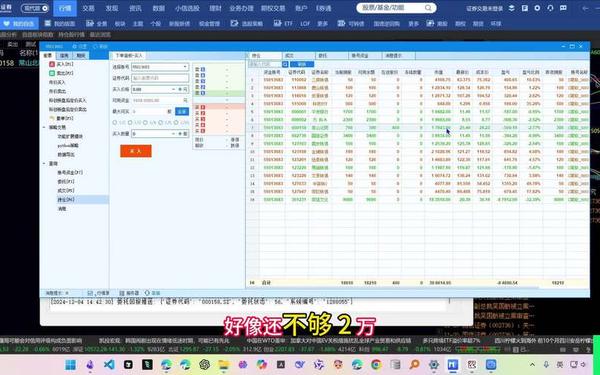The height and width of the screenshot is (375, 600).
Task: Switch to the 成交 tab above the table
Action: [x=299, y=55]
